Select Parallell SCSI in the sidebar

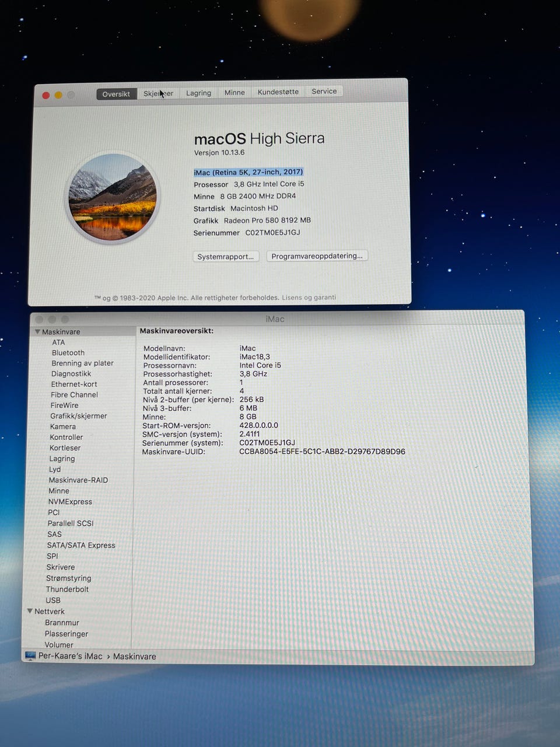[x=71, y=523]
